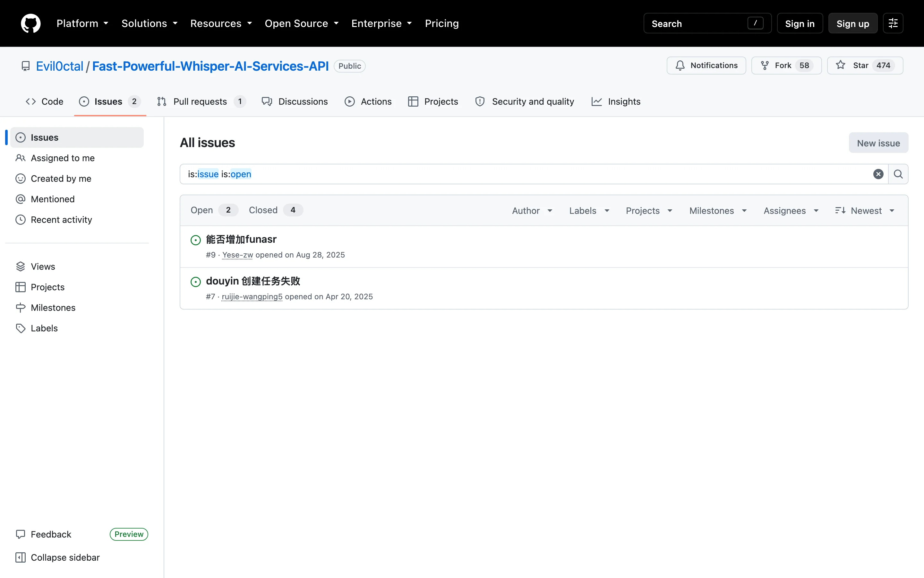Expand the Projects filter dropdown
924x578 pixels.
(x=649, y=211)
